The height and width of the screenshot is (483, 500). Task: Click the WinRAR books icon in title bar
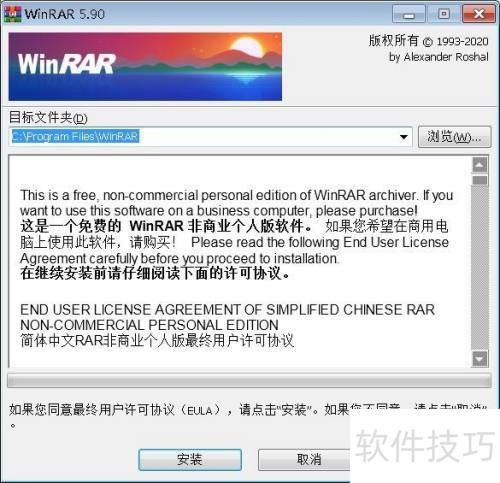coord(12,14)
